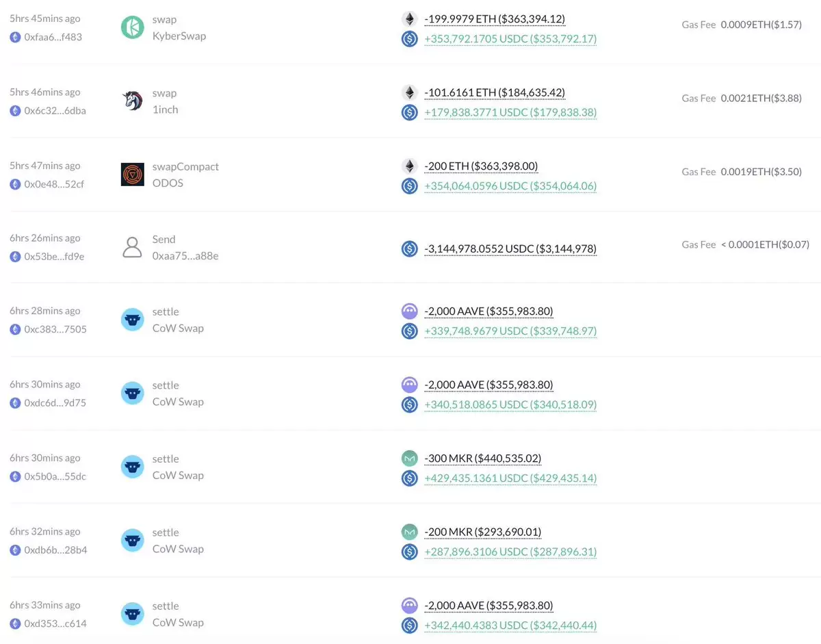Open transaction hash 0x5b0a...55dc
The height and width of the screenshot is (644, 821).
pyautogui.click(x=55, y=476)
